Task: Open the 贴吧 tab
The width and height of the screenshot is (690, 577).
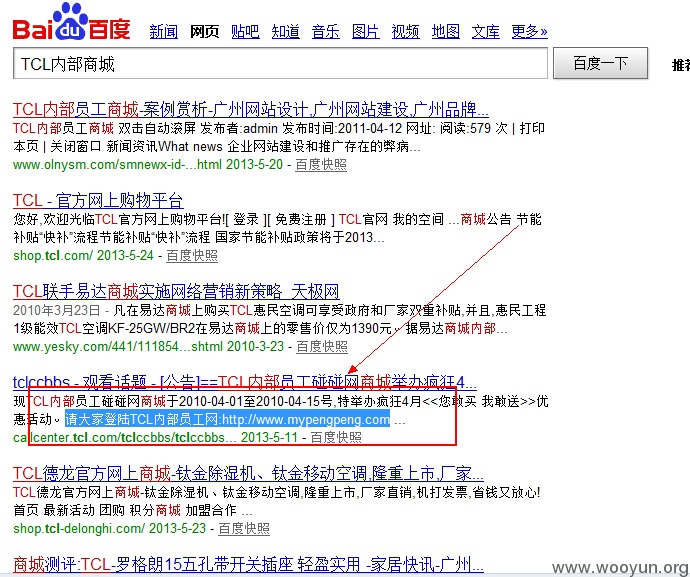Action: (245, 32)
